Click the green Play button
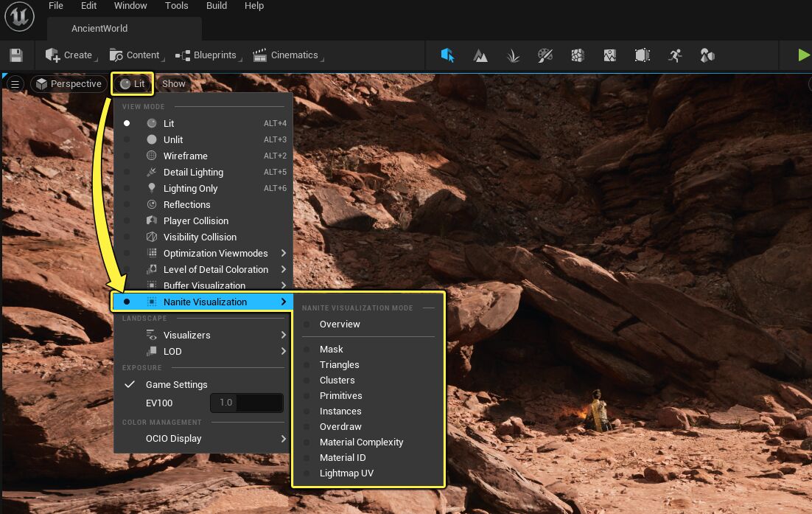 [x=804, y=55]
